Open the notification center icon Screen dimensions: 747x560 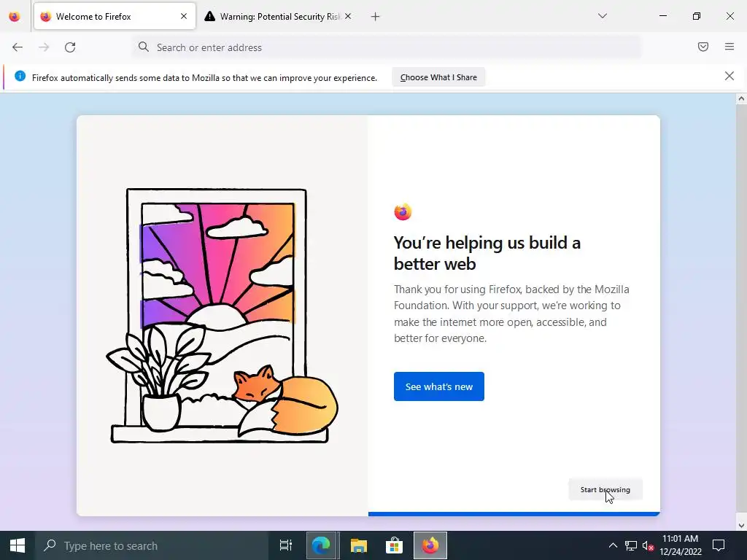(x=719, y=545)
